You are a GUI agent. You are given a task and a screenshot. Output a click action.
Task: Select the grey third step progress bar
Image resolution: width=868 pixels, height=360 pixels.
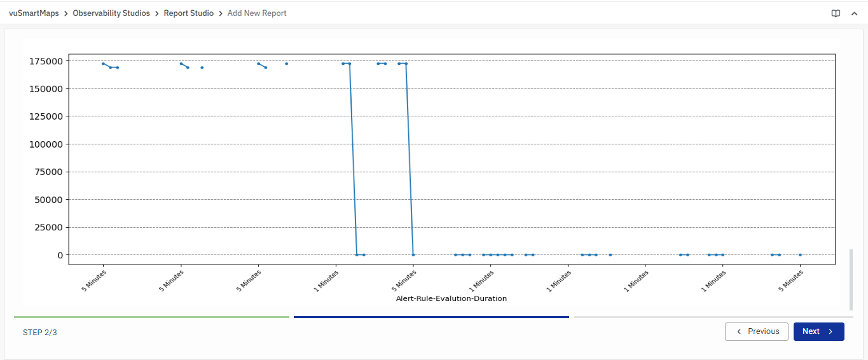coord(713,317)
